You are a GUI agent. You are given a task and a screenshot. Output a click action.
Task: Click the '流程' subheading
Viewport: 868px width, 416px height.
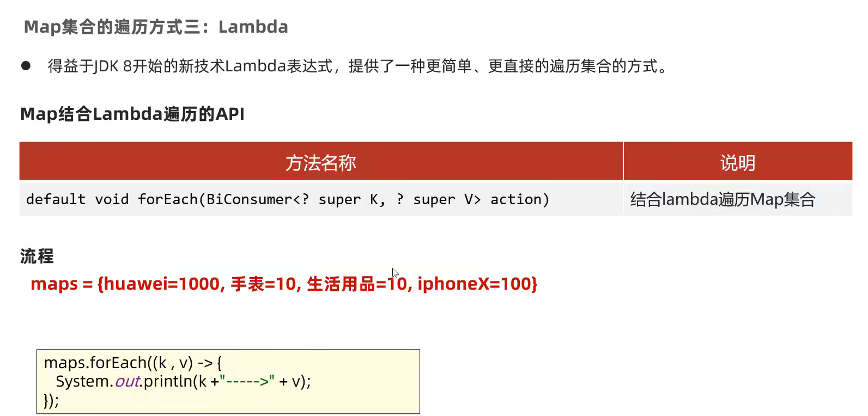[37, 256]
